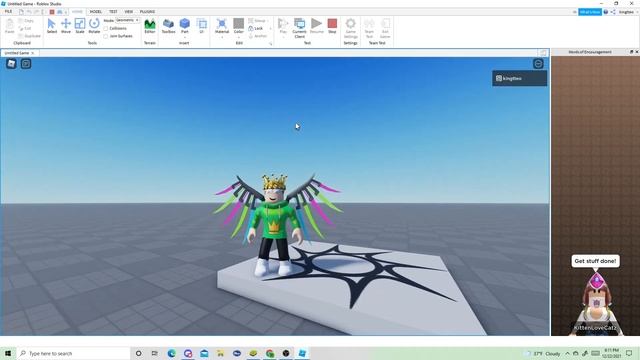Open the in-game chat icon

[x=26, y=64]
